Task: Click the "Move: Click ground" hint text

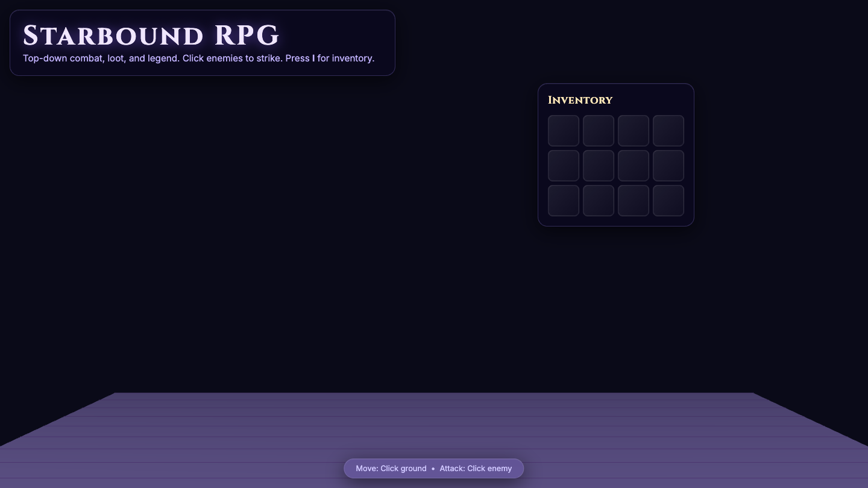Action: coord(391,469)
